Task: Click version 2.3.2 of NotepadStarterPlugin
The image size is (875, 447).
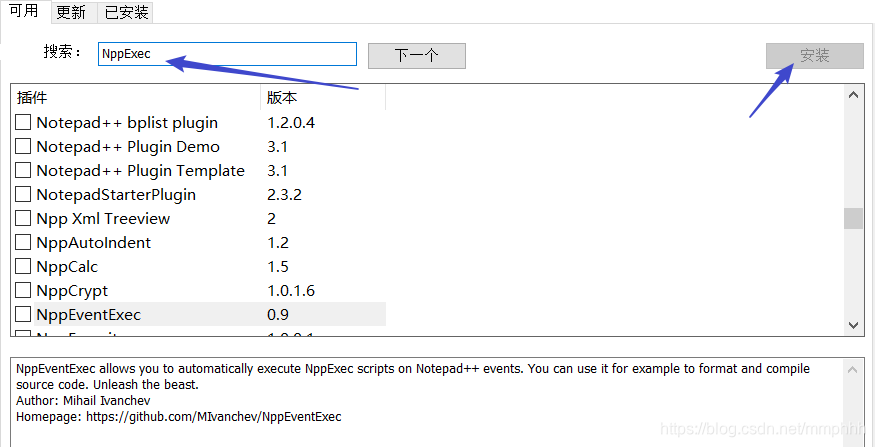Action: pyautogui.click(x=285, y=194)
